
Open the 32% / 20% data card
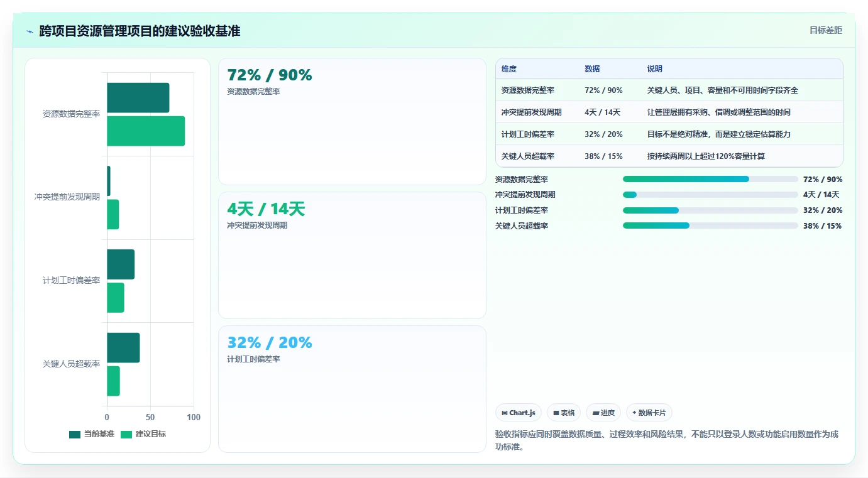coord(352,389)
